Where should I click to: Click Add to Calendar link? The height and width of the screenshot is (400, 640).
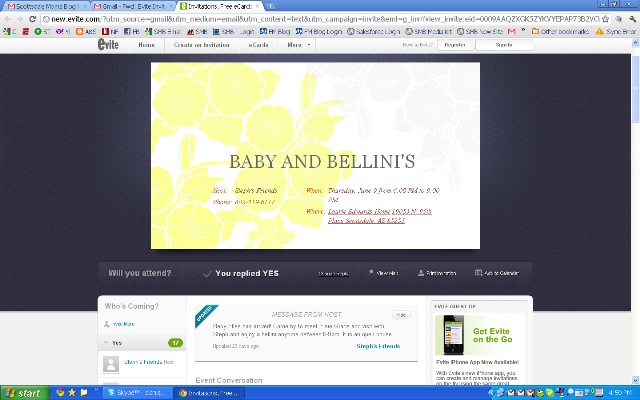pos(502,273)
